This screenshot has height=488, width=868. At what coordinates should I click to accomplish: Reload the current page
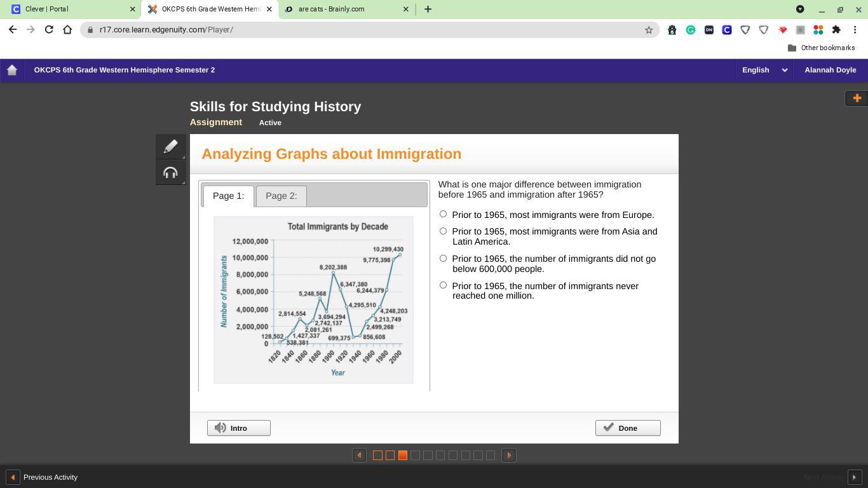tap(49, 29)
